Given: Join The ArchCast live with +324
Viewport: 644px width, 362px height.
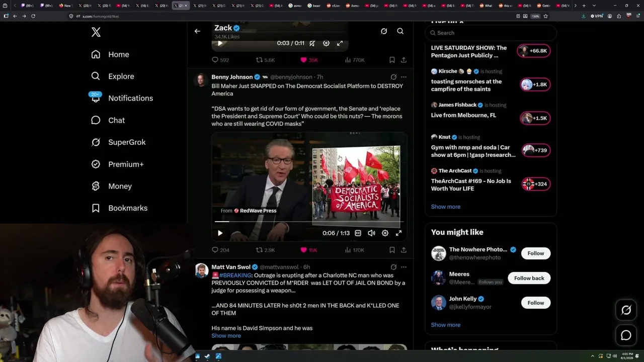Looking at the screenshot, I should 535,184.
